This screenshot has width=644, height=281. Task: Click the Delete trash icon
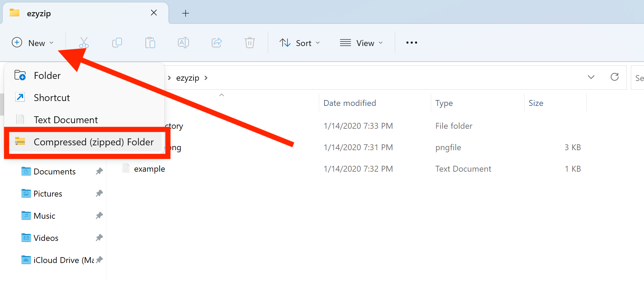250,43
